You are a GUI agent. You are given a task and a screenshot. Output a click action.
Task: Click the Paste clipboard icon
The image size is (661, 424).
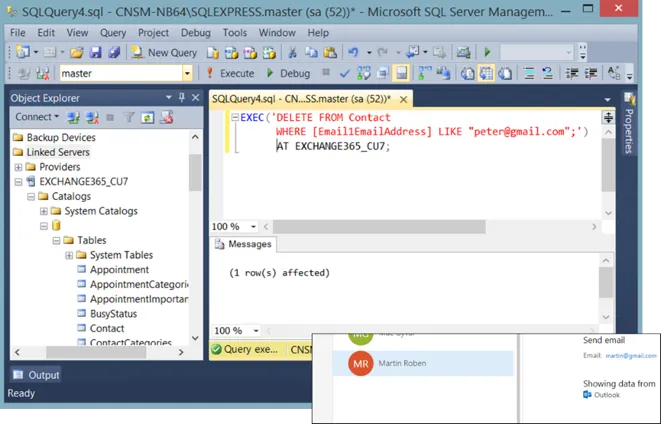330,52
